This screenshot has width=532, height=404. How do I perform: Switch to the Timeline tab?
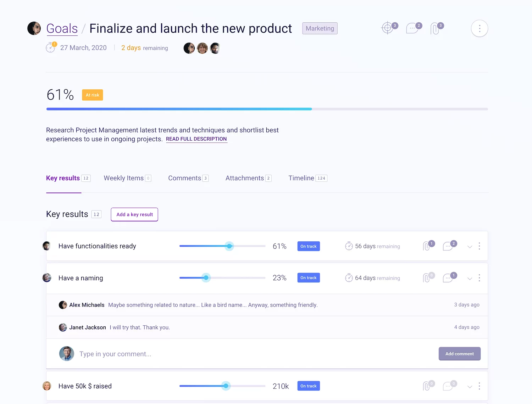click(307, 178)
